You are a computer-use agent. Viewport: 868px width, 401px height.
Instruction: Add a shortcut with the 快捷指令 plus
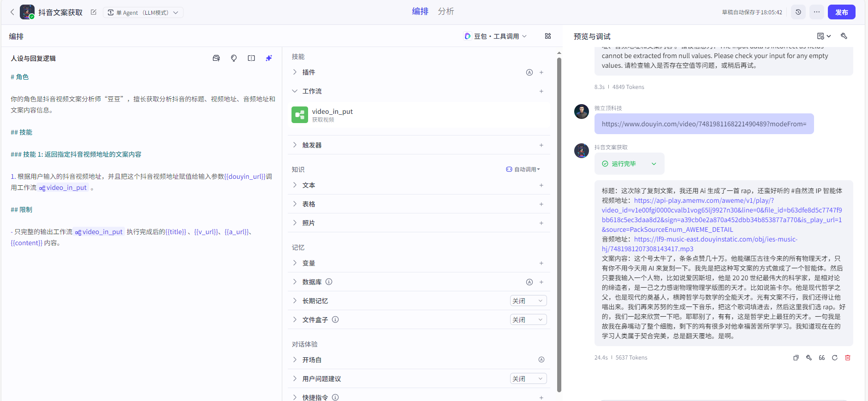coord(541,397)
